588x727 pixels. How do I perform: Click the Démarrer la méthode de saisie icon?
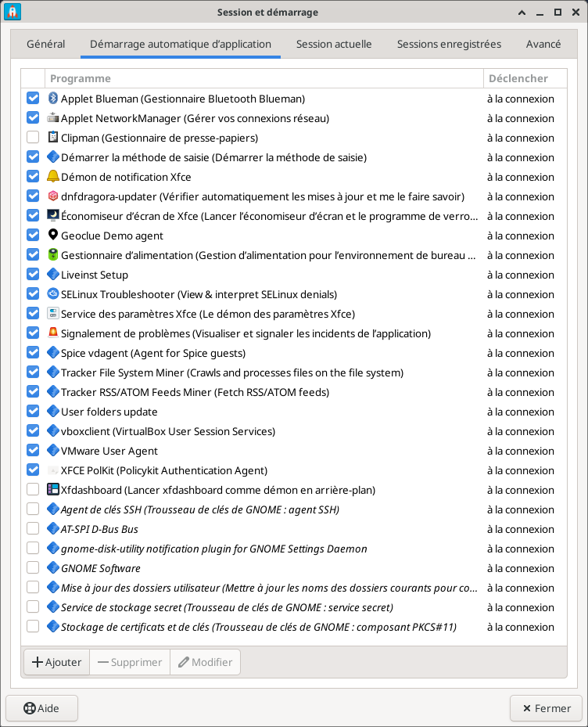click(x=53, y=157)
